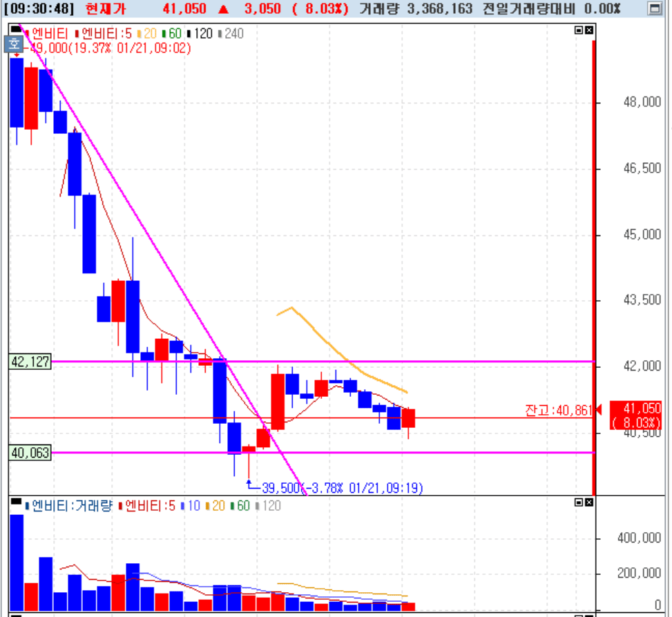The image size is (672, 617).
Task: Click the window restore icon in the header bar
Action: [655, 8]
